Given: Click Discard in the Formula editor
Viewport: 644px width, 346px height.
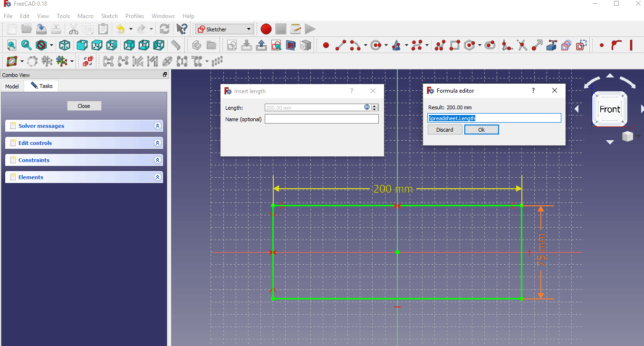Looking at the screenshot, I should (445, 130).
